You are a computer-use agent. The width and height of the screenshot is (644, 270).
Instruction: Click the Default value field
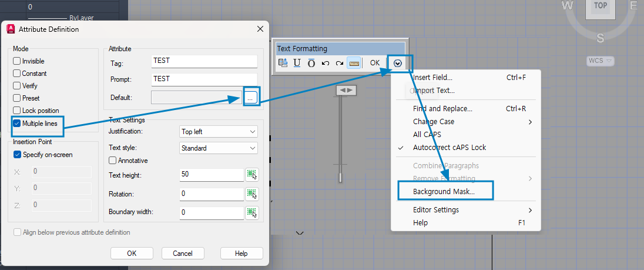[197, 98]
